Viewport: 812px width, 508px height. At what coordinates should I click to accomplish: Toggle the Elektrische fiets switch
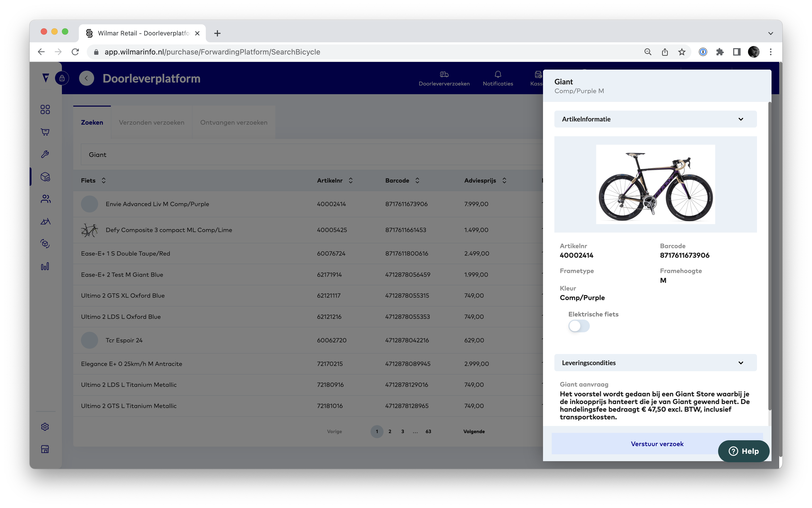pos(579,326)
